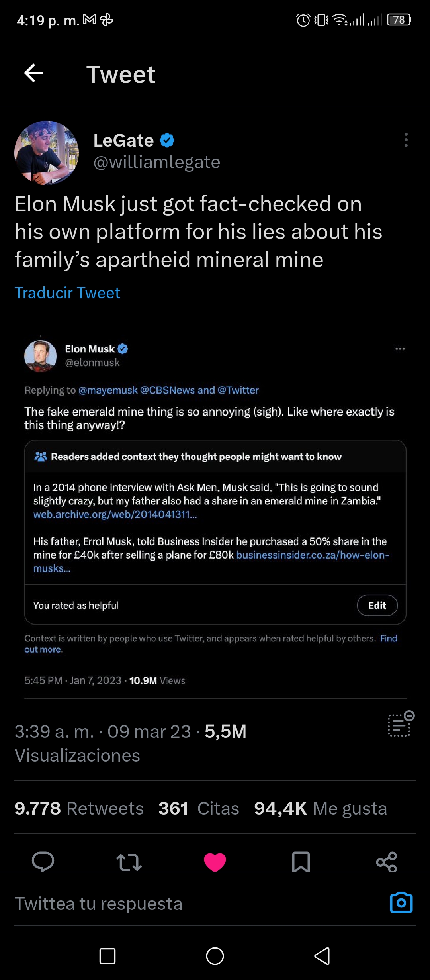Tap the retweet arrows icon

[x=129, y=862]
